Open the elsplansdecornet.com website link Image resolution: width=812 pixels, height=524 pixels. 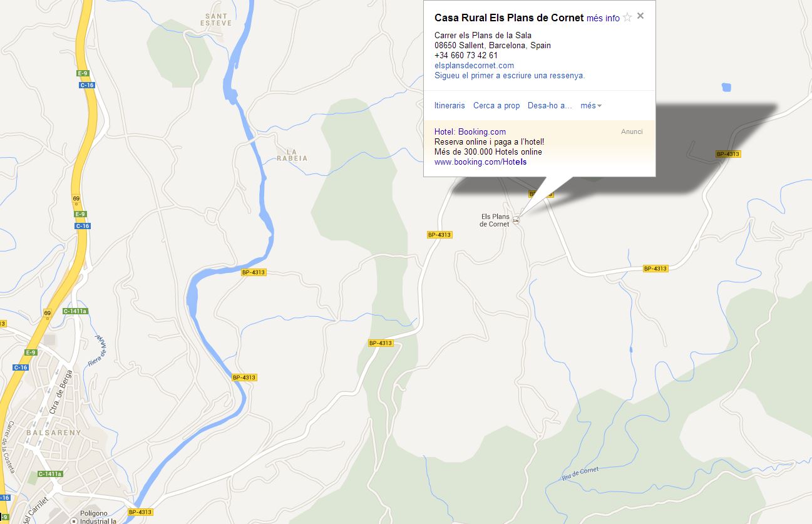point(474,66)
